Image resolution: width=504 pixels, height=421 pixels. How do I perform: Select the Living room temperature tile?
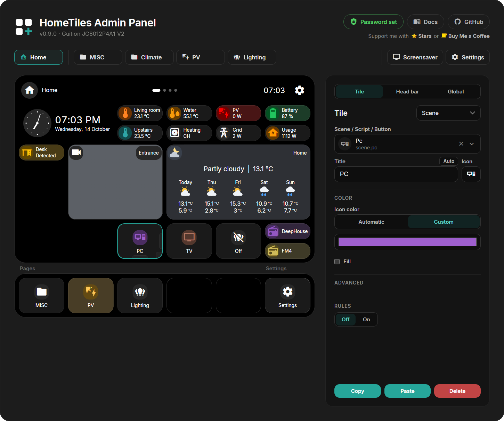tap(140, 113)
